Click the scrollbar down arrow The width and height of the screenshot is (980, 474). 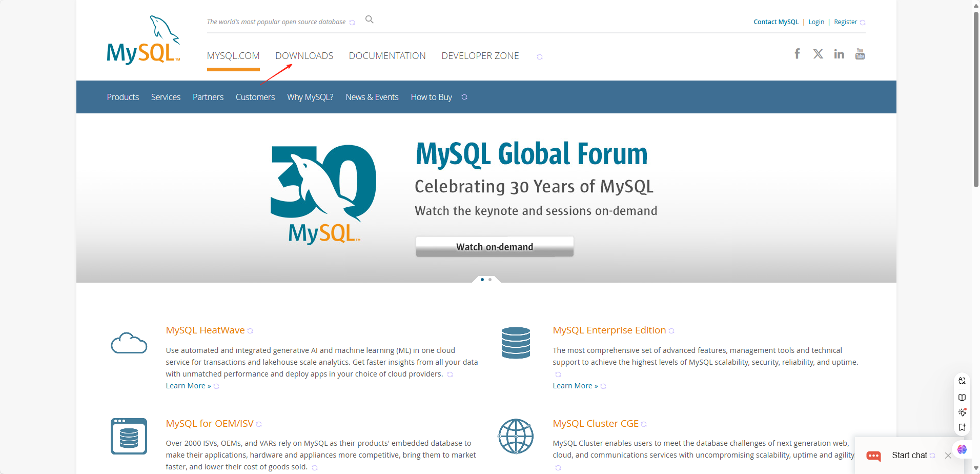point(976,468)
